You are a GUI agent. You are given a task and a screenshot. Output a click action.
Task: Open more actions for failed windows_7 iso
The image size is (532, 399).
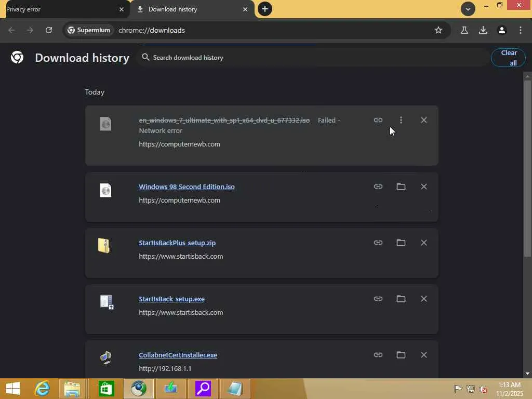401,120
